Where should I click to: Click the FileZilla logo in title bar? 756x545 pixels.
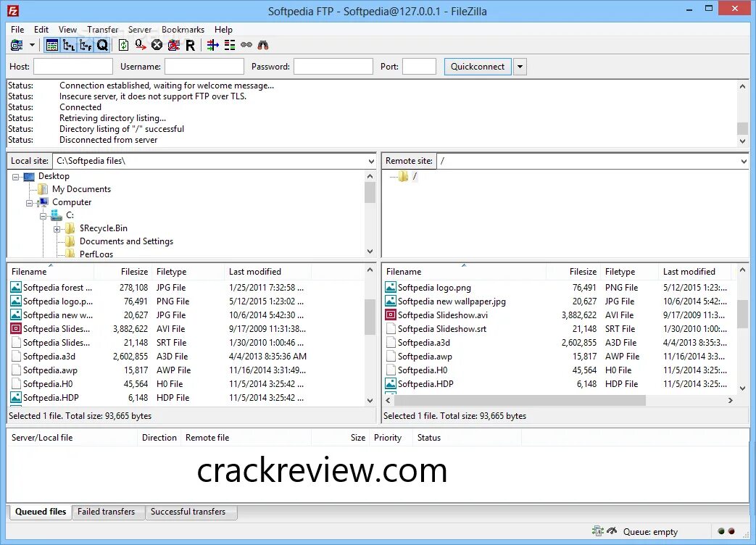click(x=14, y=10)
